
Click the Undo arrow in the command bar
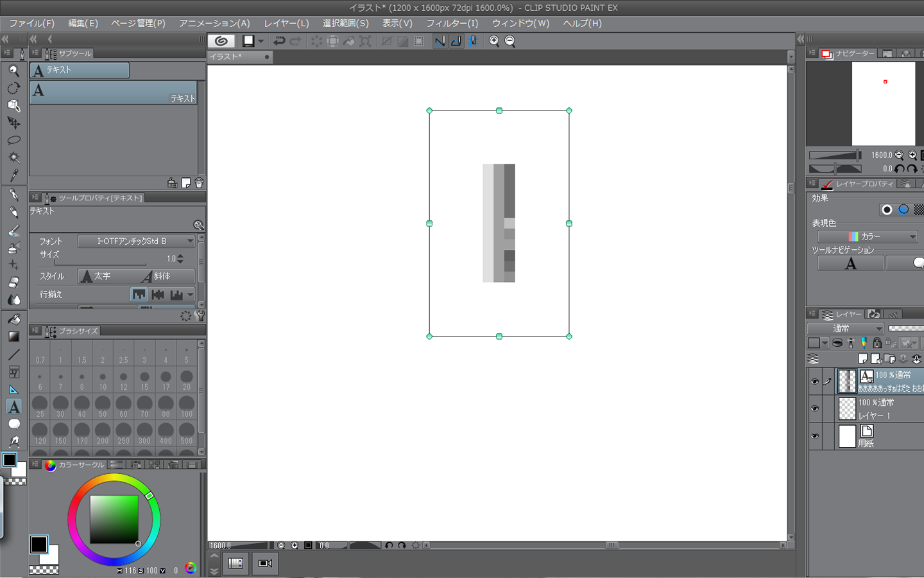(x=279, y=41)
